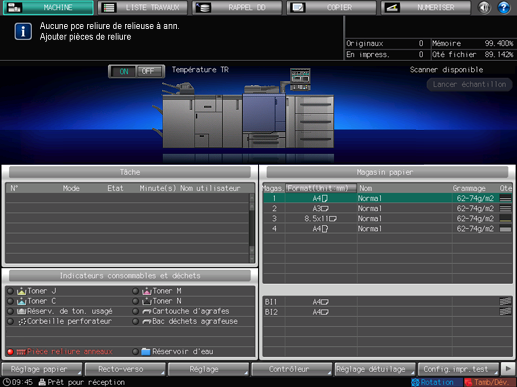Click the Réserv. de ton. usagé icon
Image resolution: width=517 pixels, height=387 pixels.
pyautogui.click(x=22, y=311)
